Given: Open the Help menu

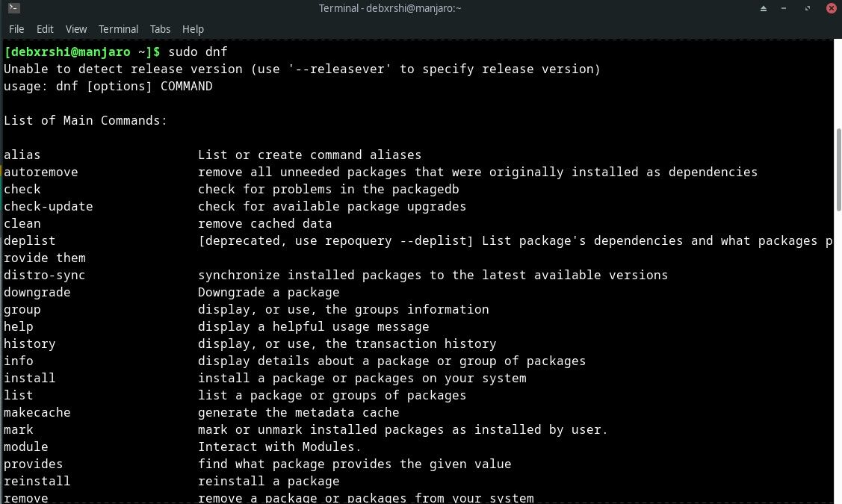Looking at the screenshot, I should click(x=193, y=29).
